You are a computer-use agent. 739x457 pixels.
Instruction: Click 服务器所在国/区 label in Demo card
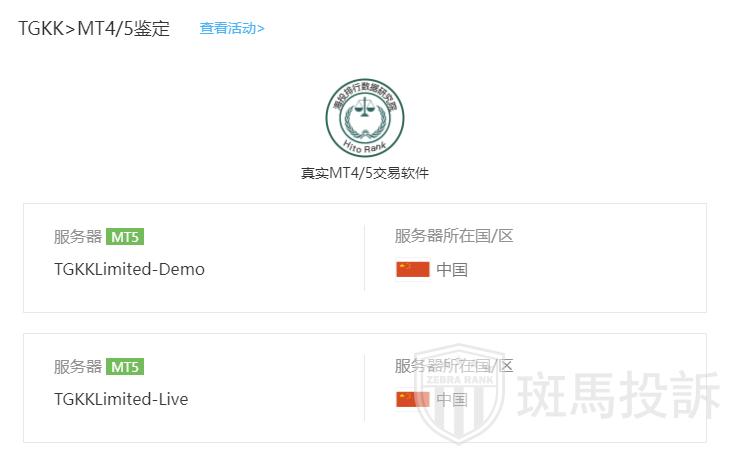coord(454,236)
